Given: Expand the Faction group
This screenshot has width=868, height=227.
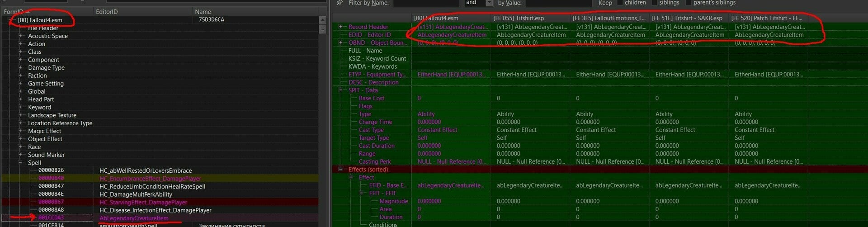Looking at the screenshot, I should pyautogui.click(x=20, y=76).
